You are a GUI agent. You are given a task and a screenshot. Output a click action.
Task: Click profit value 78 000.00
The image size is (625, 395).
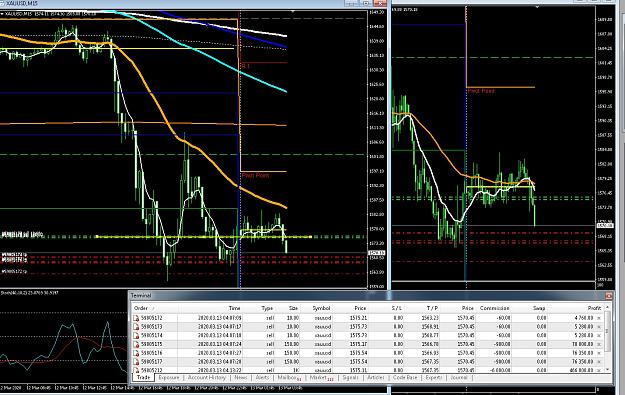pyautogui.click(x=583, y=344)
